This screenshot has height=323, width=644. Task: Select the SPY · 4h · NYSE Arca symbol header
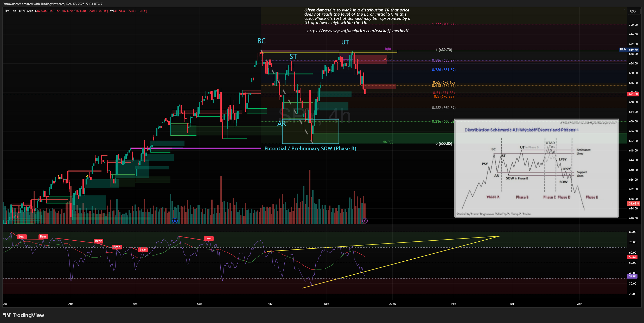coord(19,11)
